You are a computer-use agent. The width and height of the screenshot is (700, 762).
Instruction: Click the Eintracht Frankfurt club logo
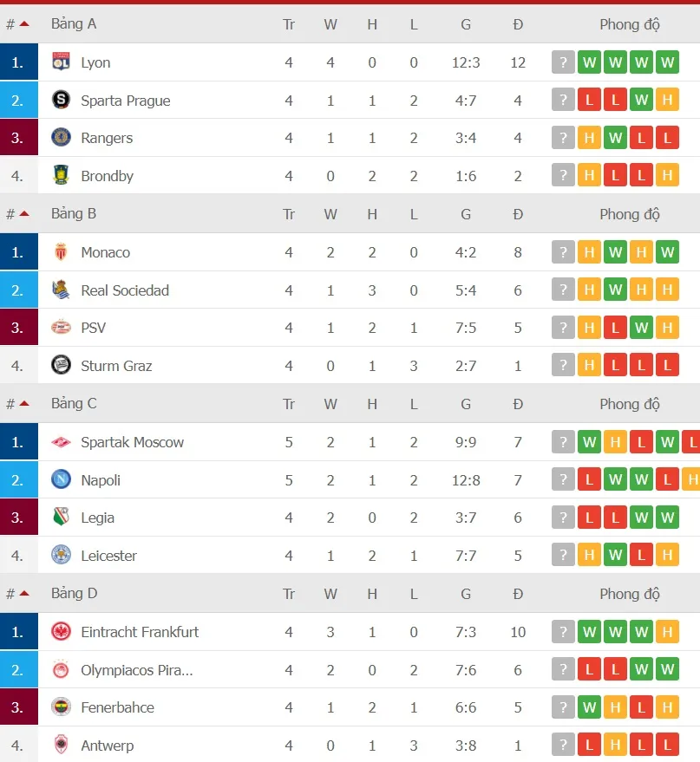pos(61,632)
